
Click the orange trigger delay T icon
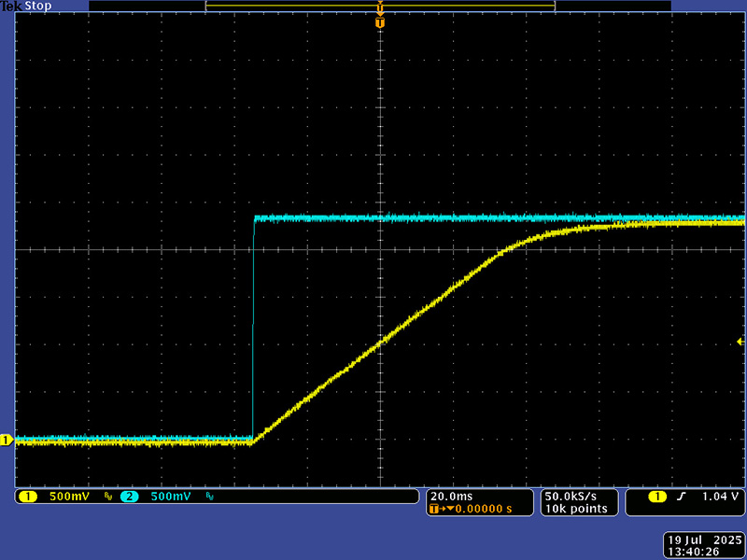click(434, 510)
